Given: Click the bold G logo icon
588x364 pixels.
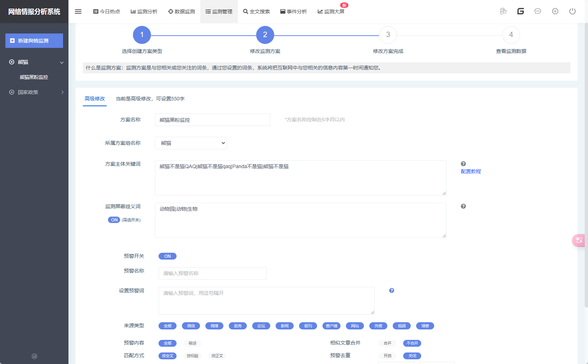Looking at the screenshot, I should (521, 11).
